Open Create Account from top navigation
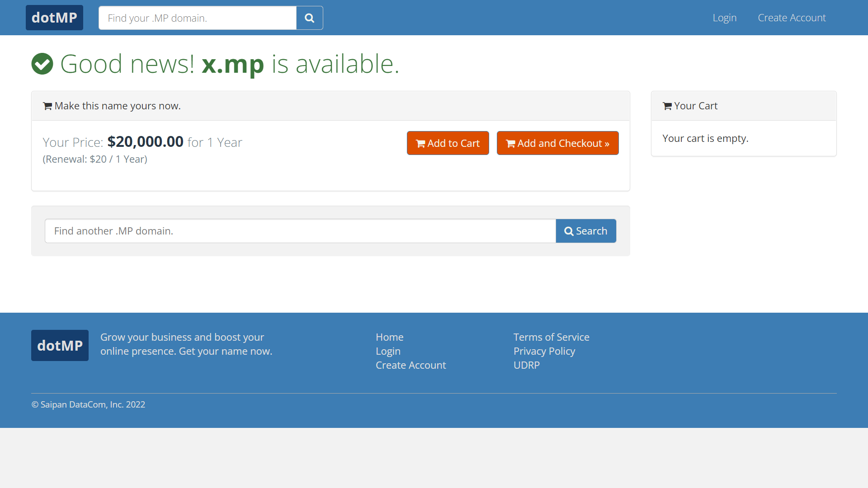The height and width of the screenshot is (488, 868). click(792, 18)
